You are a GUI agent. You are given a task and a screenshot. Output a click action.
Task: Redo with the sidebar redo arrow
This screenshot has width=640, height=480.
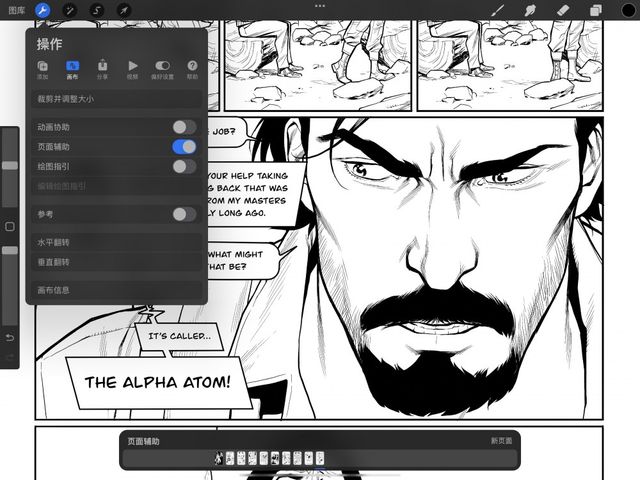coord(10,357)
